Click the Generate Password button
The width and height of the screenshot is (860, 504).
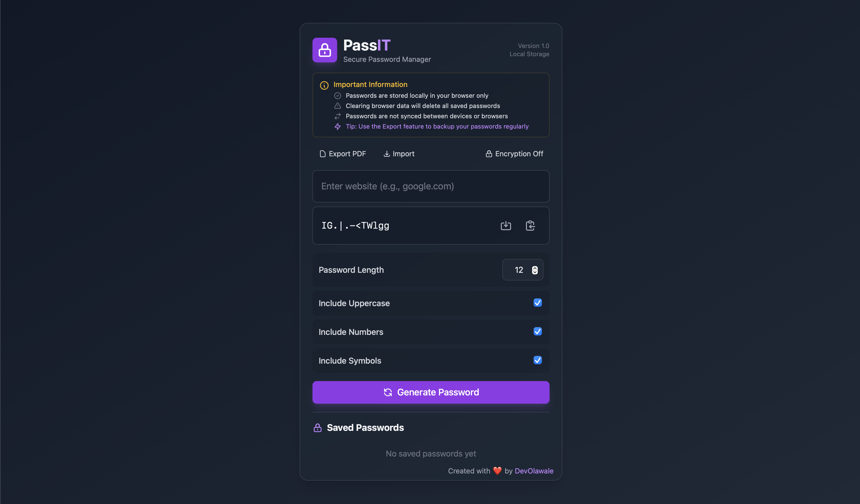[x=431, y=392]
